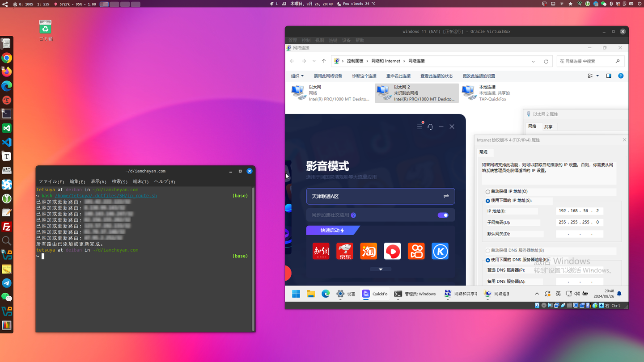Screen dimensions: 644x362
Task: Open 知网 from QuickFox quick launch
Action: coord(321,251)
